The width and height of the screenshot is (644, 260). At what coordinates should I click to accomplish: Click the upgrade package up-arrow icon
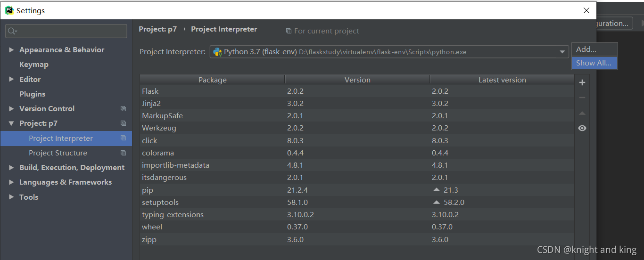click(x=582, y=113)
